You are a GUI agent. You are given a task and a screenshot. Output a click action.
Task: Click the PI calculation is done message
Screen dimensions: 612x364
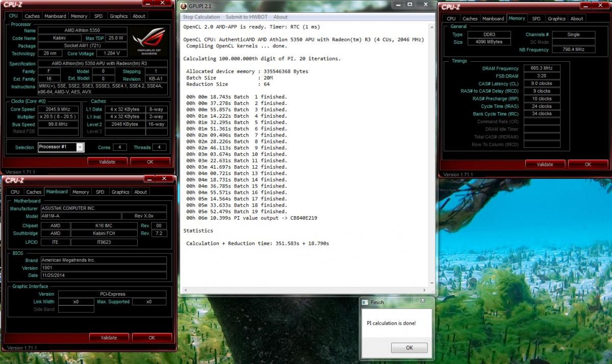point(391,323)
